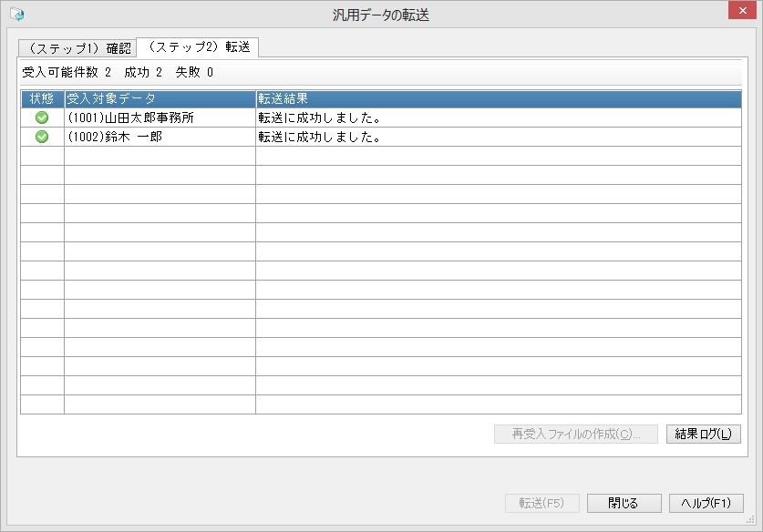Click the resize grip in the window corner
Viewport: 763px width, 532px height.
click(750, 520)
